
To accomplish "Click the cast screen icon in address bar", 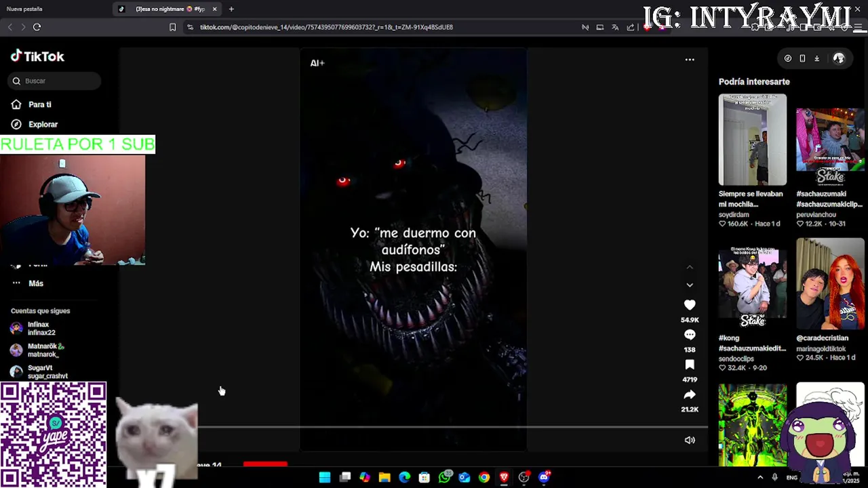I will pyautogui.click(x=600, y=27).
